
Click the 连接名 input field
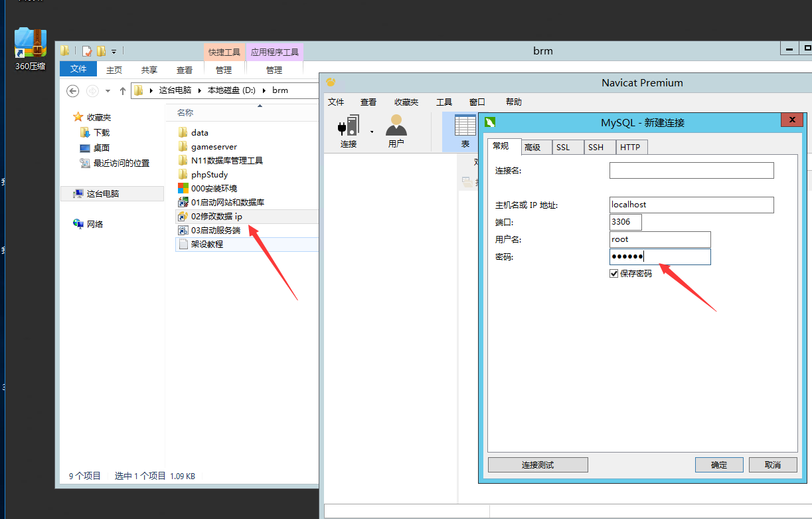coord(692,170)
